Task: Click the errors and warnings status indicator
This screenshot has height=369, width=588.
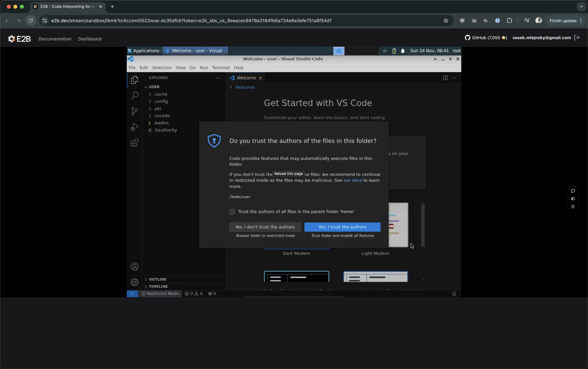Action: click(193, 293)
